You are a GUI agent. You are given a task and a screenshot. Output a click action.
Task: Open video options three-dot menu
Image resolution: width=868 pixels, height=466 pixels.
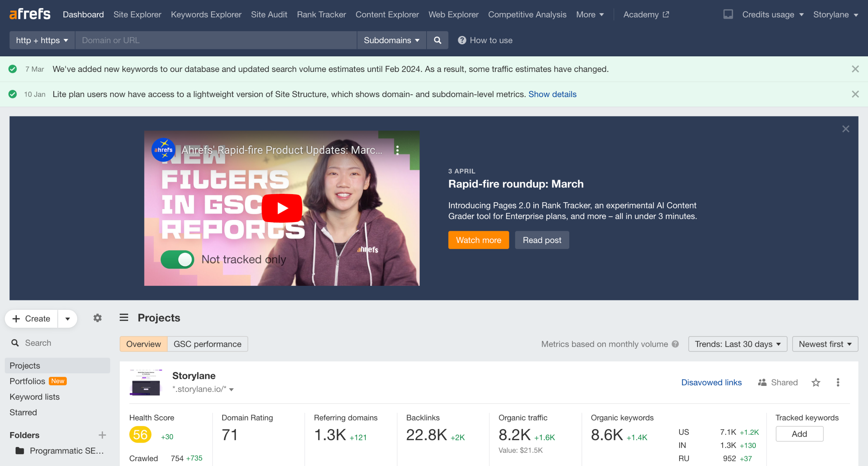pos(397,150)
